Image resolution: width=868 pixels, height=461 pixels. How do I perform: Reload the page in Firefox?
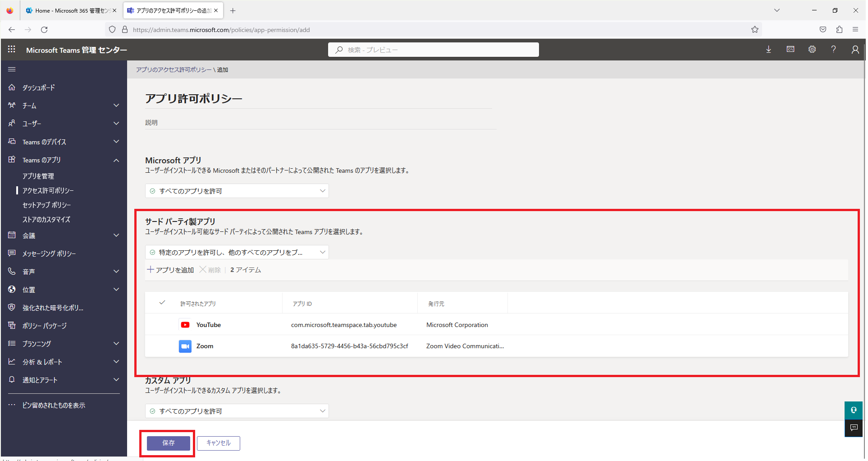[x=44, y=30]
